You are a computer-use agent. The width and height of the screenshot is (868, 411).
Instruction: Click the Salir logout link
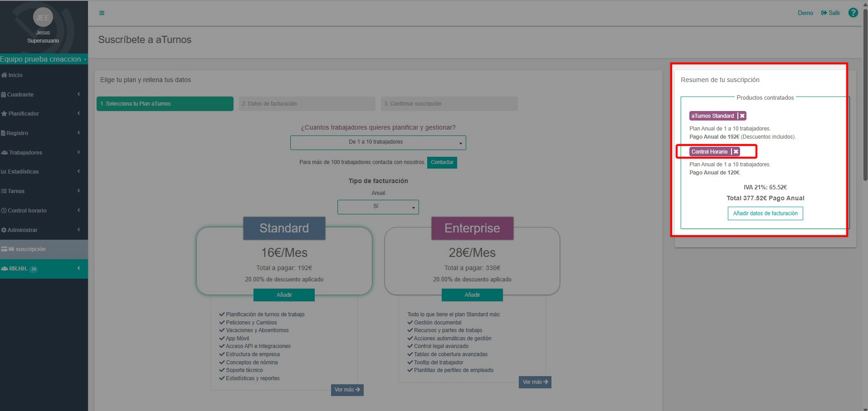point(830,13)
